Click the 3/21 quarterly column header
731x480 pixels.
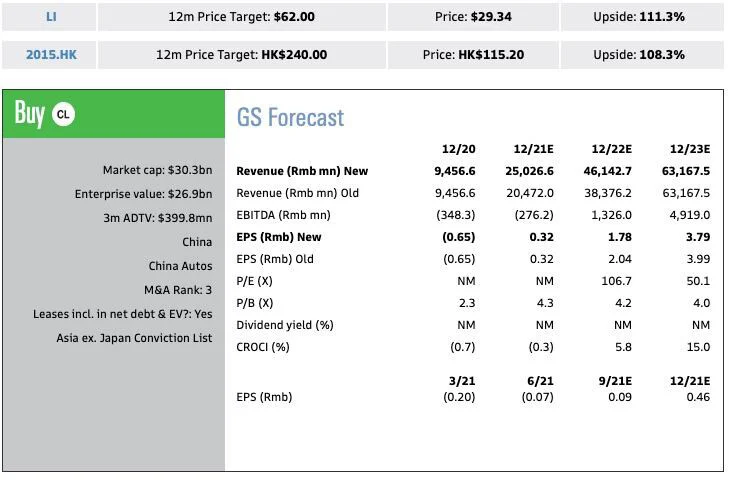[x=462, y=381]
